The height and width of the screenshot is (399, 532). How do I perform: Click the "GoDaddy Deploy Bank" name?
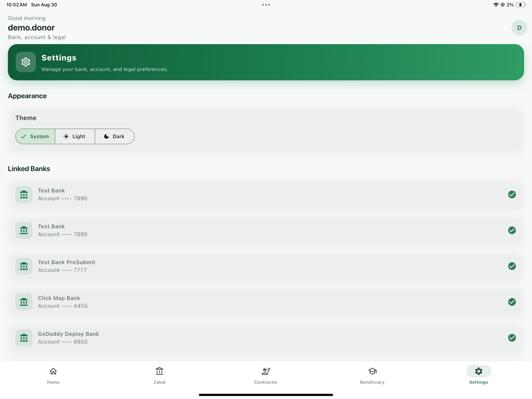click(x=68, y=334)
